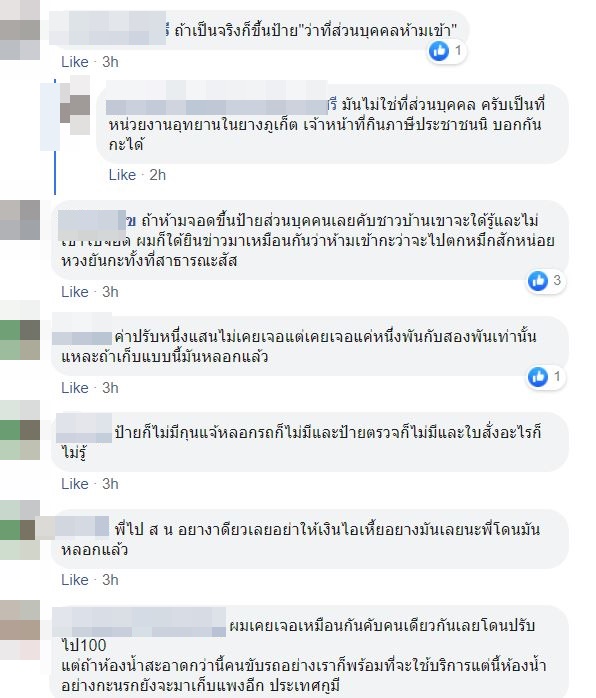This screenshot has width=596, height=698.
Task: Click the count 3 next to like reaction
Action: tap(557, 280)
